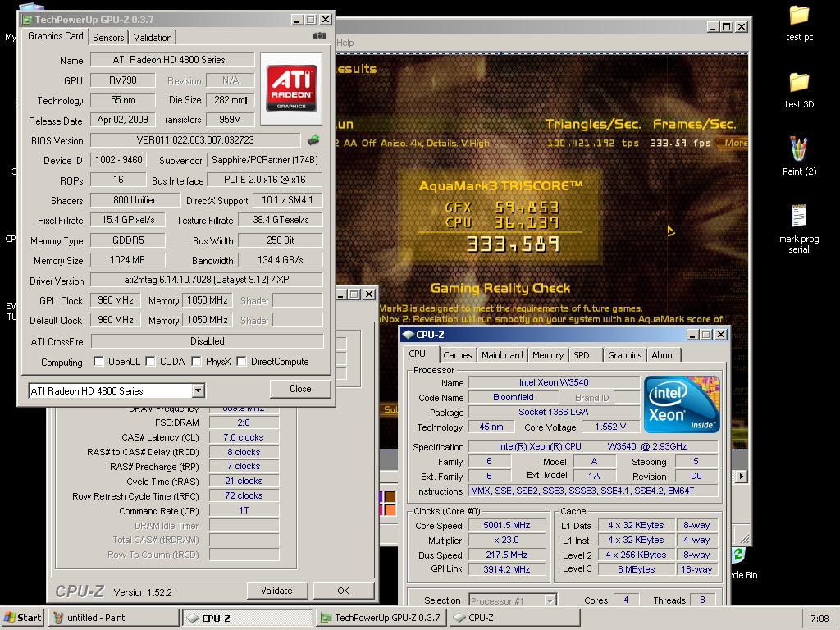Click the FSB:DRAM 2:8 value
The image size is (840, 630).
tap(244, 422)
